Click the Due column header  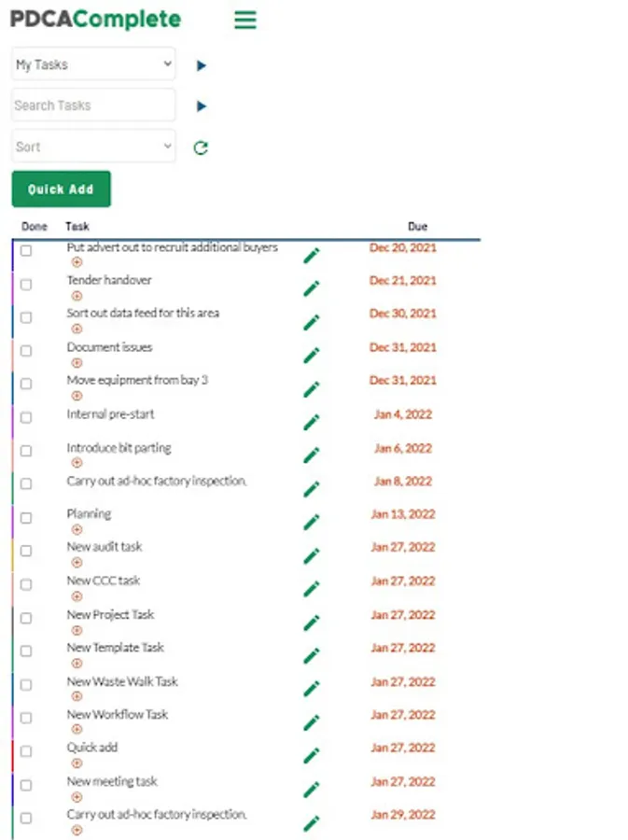tap(417, 227)
